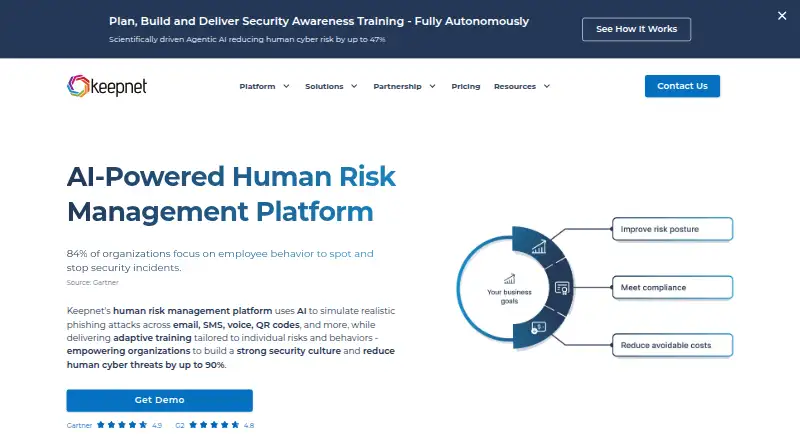Click the Source: Gartner text
The width and height of the screenshot is (800, 440).
click(92, 282)
